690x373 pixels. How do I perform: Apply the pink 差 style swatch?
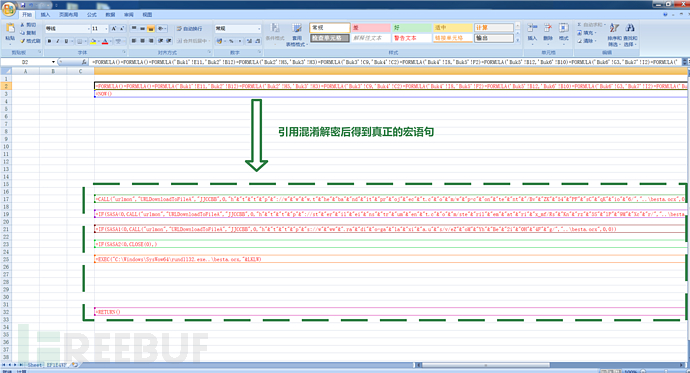(371, 28)
